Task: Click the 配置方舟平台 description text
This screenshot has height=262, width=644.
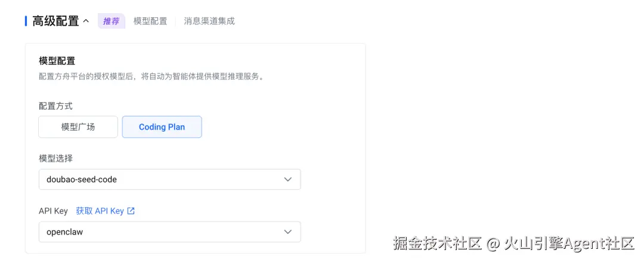Action: pyautogui.click(x=151, y=76)
